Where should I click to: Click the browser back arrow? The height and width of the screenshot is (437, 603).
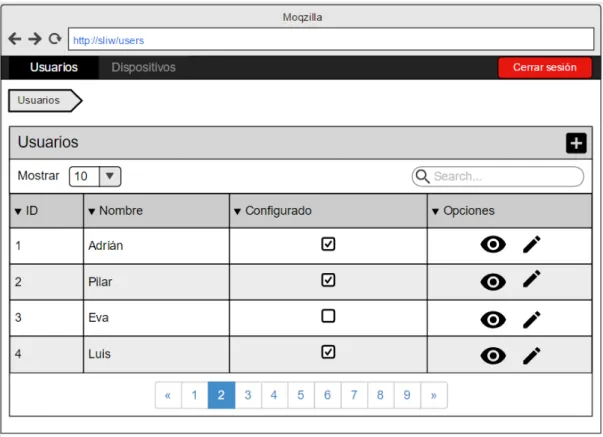15,38
